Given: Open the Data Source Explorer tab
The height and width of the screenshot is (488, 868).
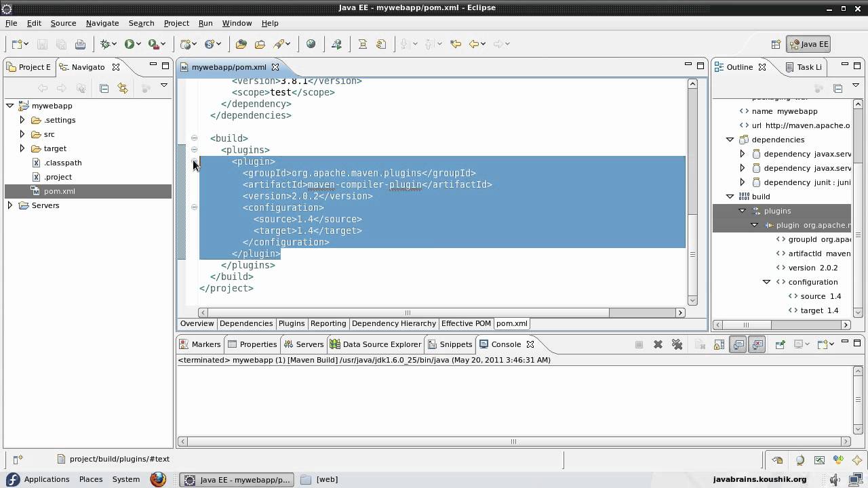Looking at the screenshot, I should (x=376, y=344).
